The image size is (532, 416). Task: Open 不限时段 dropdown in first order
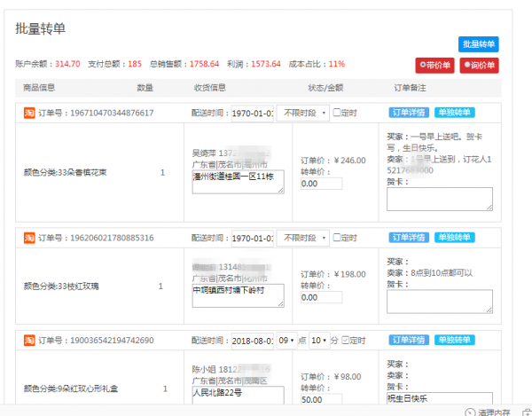(x=302, y=113)
